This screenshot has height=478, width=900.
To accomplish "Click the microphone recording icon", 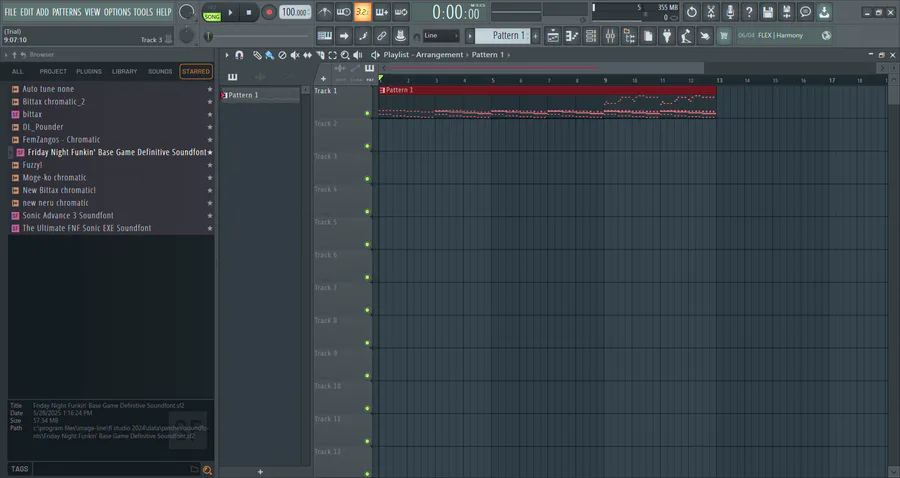I will coord(730,11).
